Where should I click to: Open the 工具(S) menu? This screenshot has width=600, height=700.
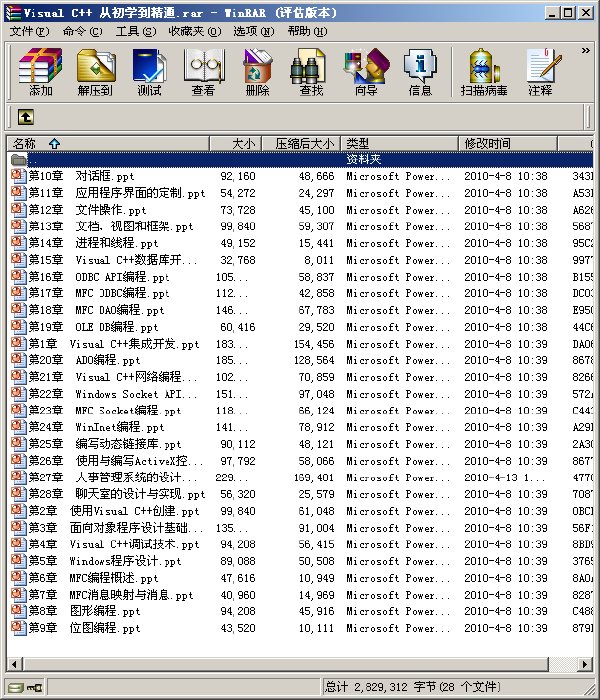pyautogui.click(x=136, y=32)
